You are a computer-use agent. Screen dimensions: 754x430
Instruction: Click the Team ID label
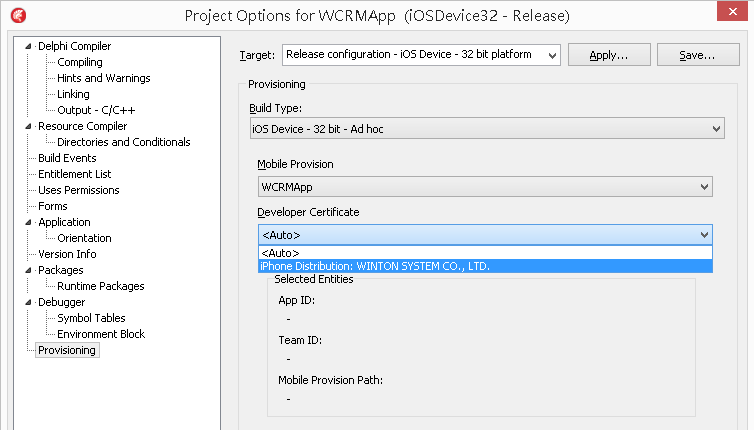pyautogui.click(x=300, y=340)
